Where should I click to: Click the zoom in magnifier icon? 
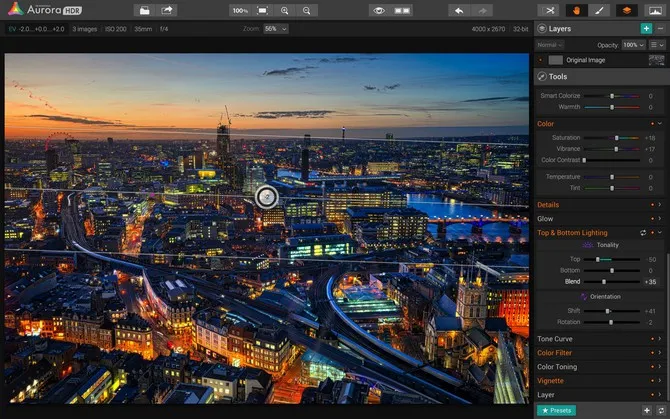tap(285, 10)
